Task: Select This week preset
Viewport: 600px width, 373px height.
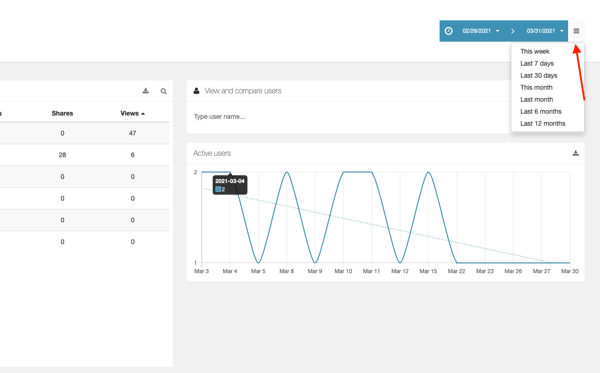Action: point(535,51)
